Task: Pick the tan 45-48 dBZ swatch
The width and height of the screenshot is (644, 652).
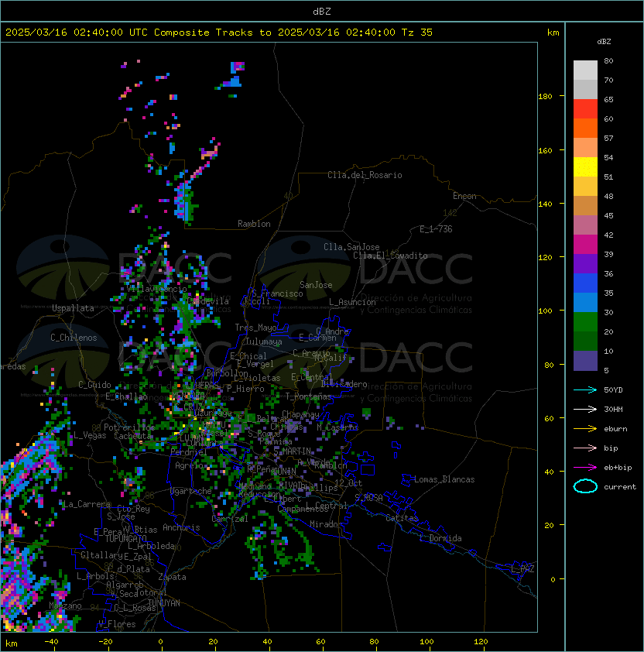Action: click(585, 205)
